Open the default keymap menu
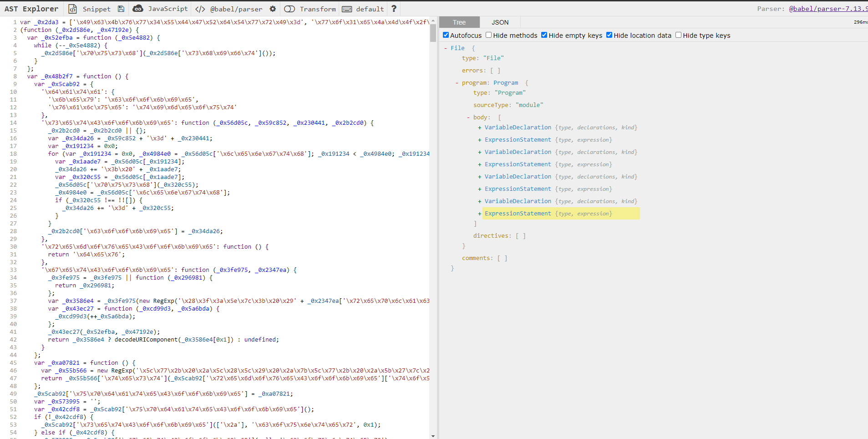This screenshot has width=868, height=439. [370, 9]
